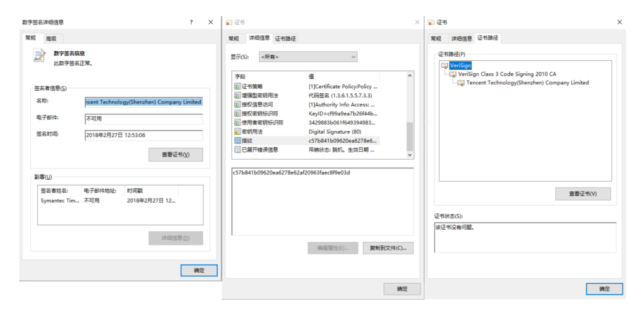Click the 证书状态 text box

525,237
